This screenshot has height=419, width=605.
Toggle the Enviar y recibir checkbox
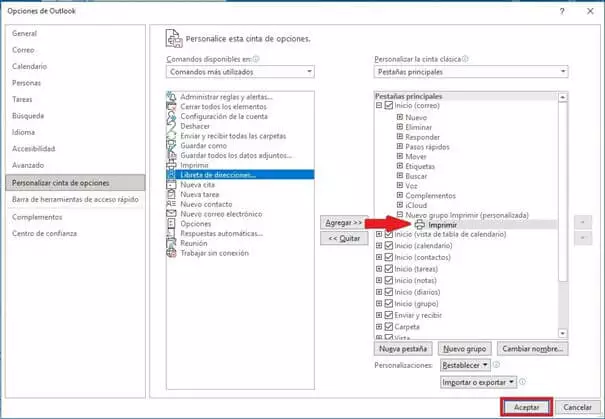click(x=389, y=315)
